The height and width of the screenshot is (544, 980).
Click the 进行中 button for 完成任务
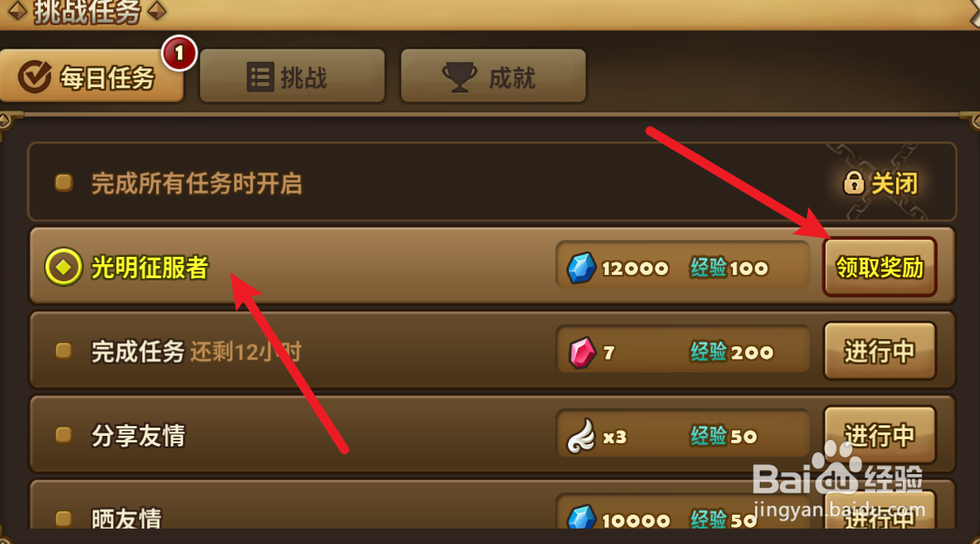pyautogui.click(x=880, y=351)
